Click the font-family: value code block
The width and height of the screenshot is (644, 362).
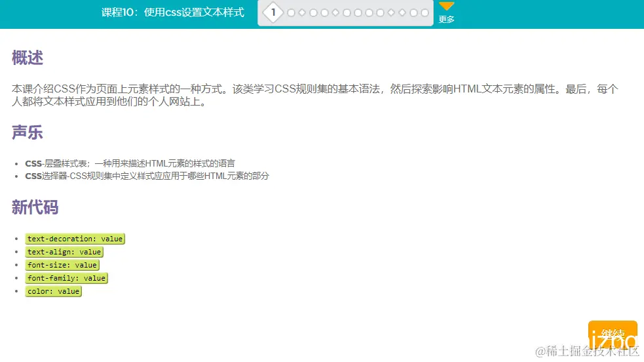tap(66, 278)
